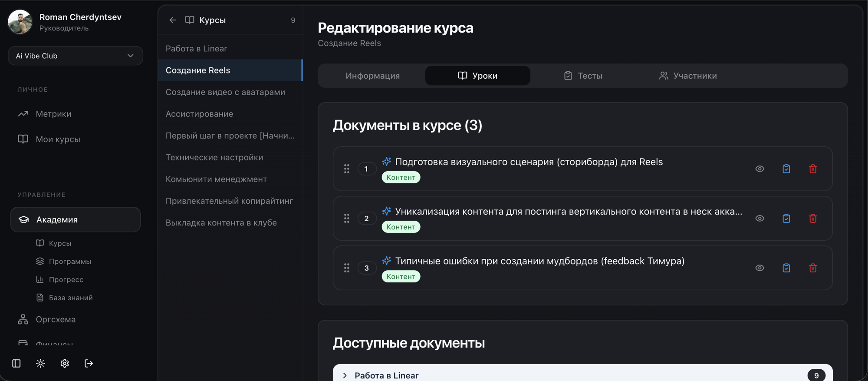Click the title Уникализация контента для постинга

click(x=569, y=211)
